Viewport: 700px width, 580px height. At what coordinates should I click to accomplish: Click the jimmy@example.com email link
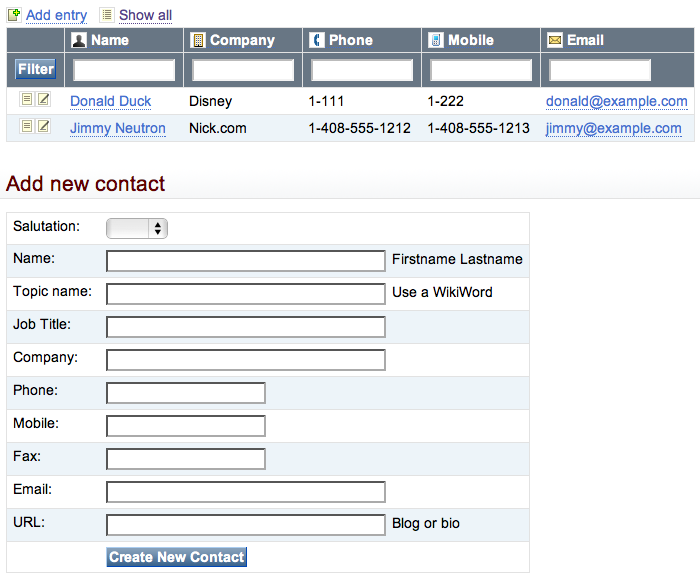coord(613,128)
